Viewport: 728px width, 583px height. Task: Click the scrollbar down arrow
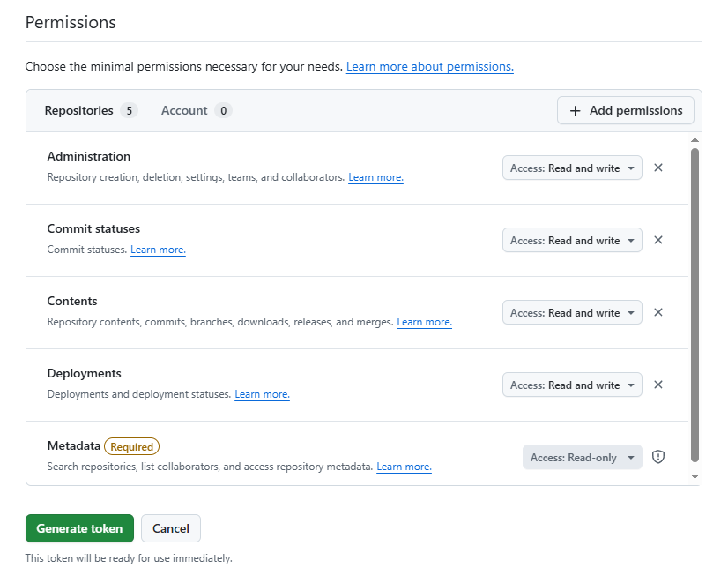coord(695,476)
